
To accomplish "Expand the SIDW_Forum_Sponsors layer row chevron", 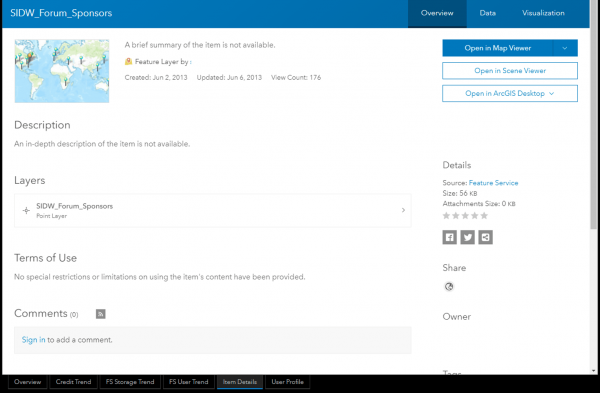I will [x=403, y=210].
